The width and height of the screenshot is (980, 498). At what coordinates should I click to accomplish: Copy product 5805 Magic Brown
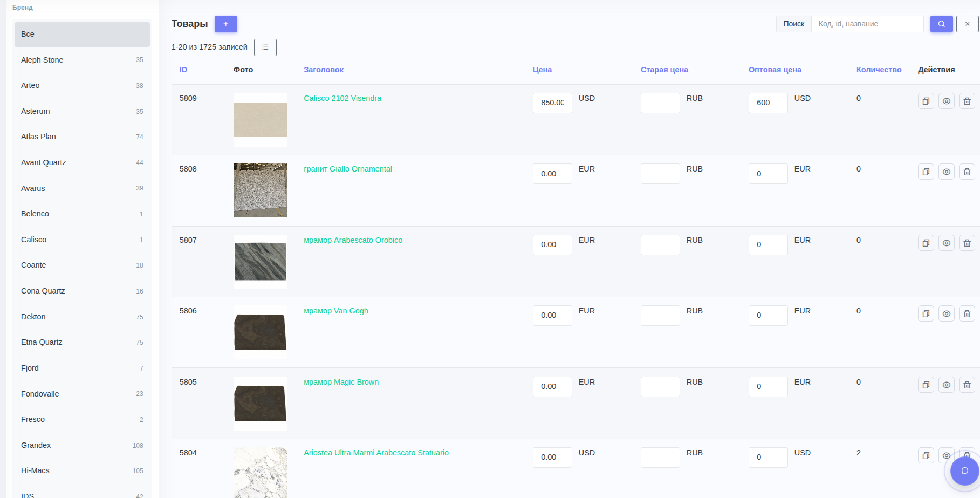pyautogui.click(x=926, y=385)
